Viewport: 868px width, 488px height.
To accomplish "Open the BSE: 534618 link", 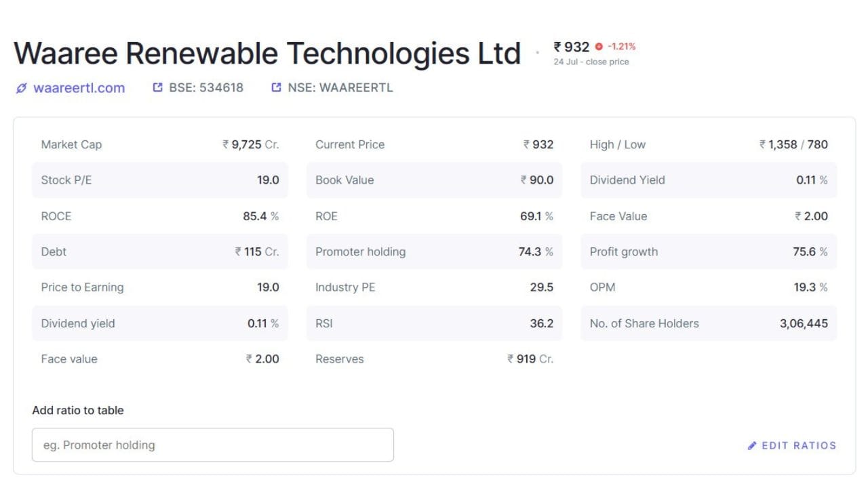I will point(206,87).
